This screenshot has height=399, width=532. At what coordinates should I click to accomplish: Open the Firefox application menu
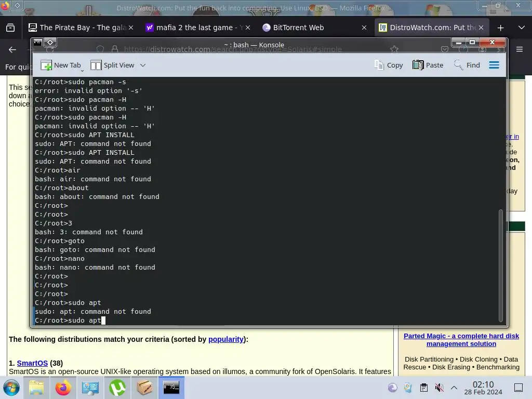point(519,49)
